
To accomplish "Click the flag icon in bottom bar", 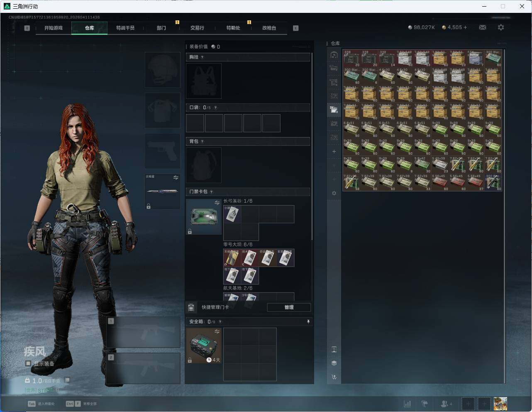I will pyautogui.click(x=425, y=404).
